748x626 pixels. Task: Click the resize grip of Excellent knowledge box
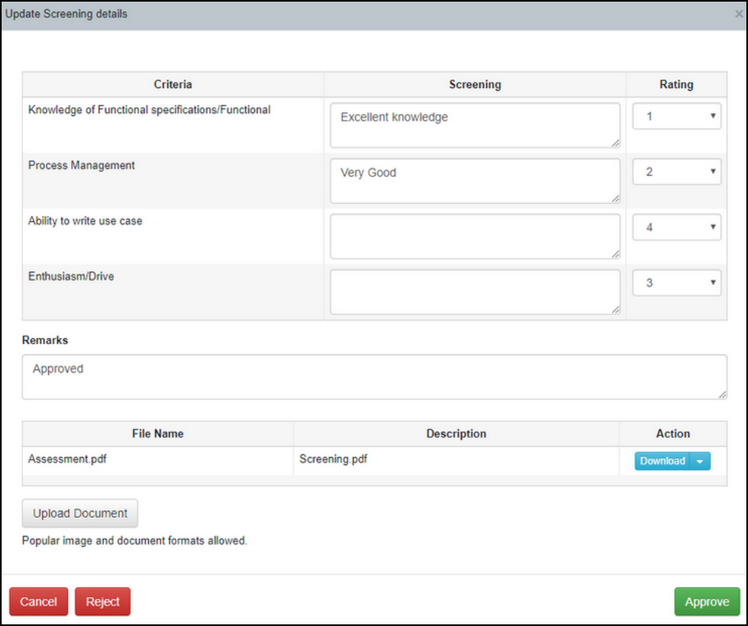tap(615, 143)
